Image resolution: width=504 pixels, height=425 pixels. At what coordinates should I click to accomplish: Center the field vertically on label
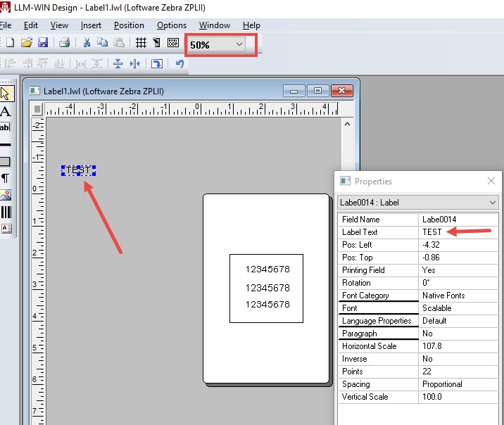click(118, 63)
